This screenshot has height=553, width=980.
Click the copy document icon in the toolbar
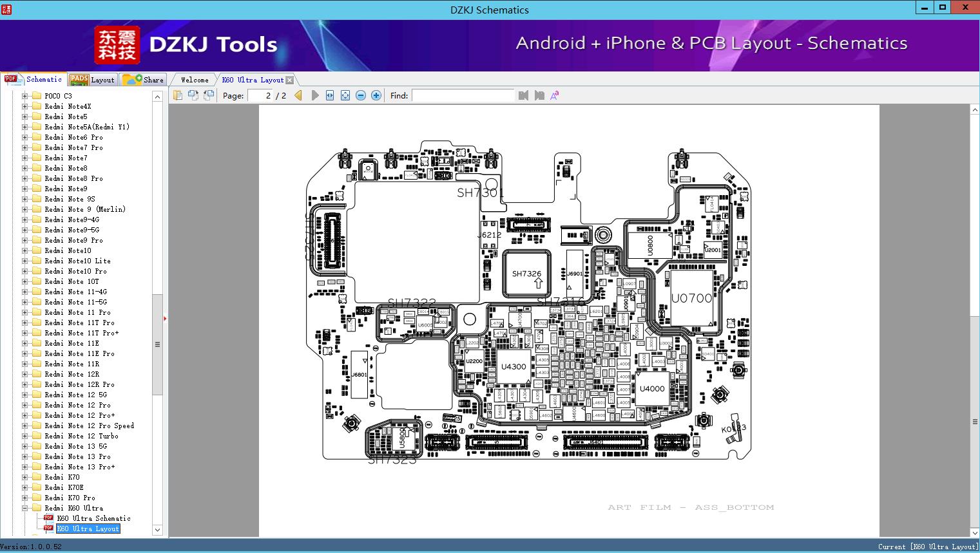[x=177, y=95]
